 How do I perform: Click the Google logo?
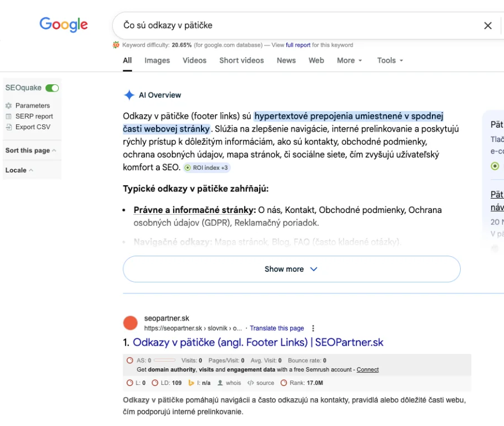coord(63,25)
